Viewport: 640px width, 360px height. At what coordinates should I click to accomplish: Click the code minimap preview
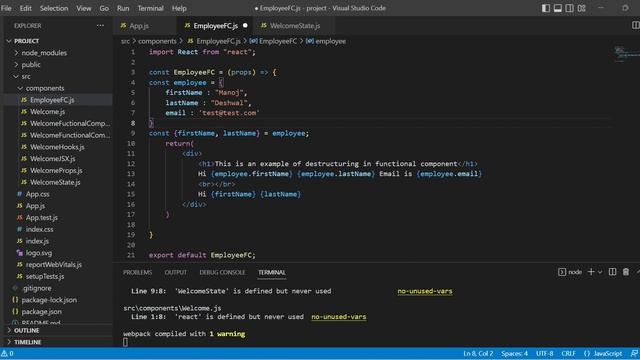[x=626, y=54]
